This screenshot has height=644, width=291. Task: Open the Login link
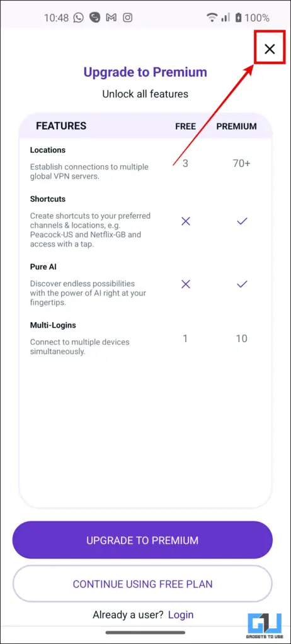point(181,615)
